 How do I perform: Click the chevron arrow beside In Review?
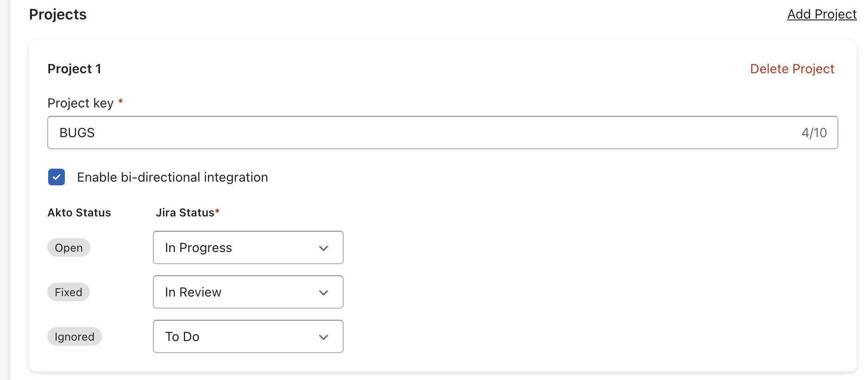(x=324, y=293)
